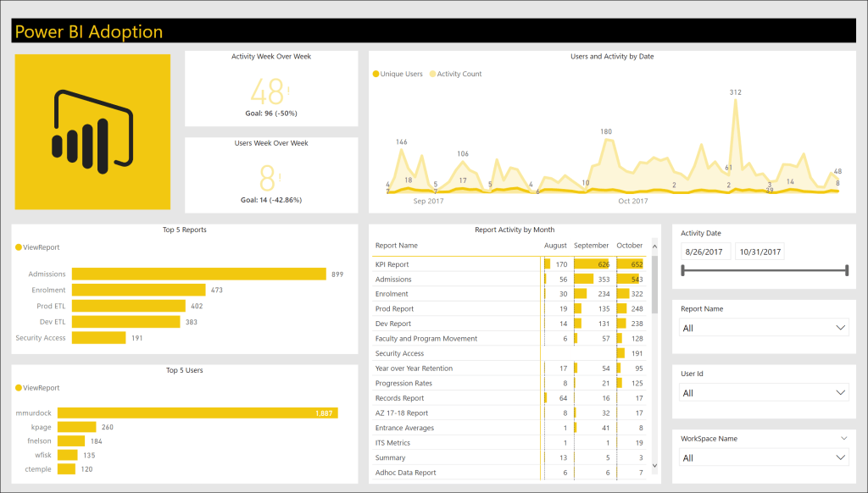Click Faculty and Program Movement row
Image resolution: width=868 pixels, height=493 pixels.
509,339
